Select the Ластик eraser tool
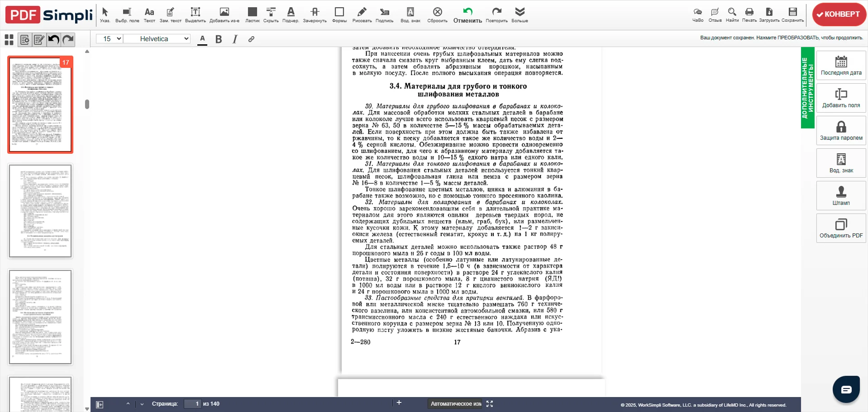The image size is (868, 412). 253,14
